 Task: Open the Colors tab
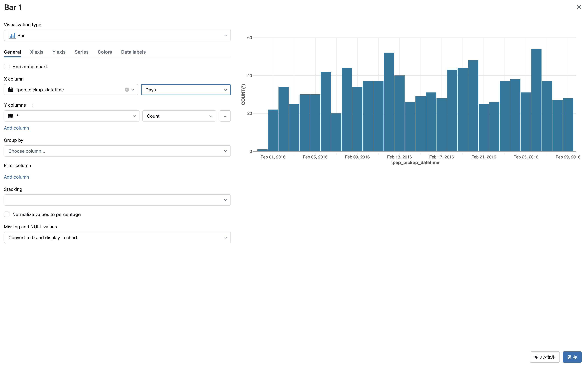(x=104, y=52)
